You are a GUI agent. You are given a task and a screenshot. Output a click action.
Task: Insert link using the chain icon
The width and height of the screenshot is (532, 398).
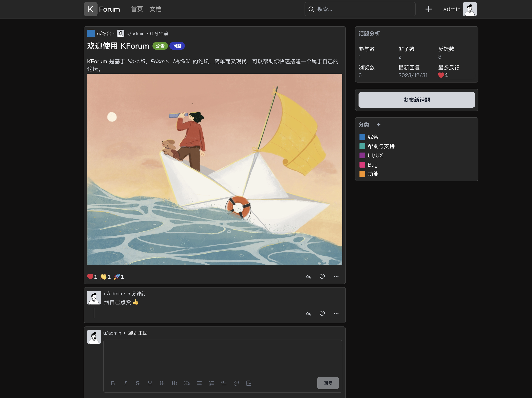[236, 383]
